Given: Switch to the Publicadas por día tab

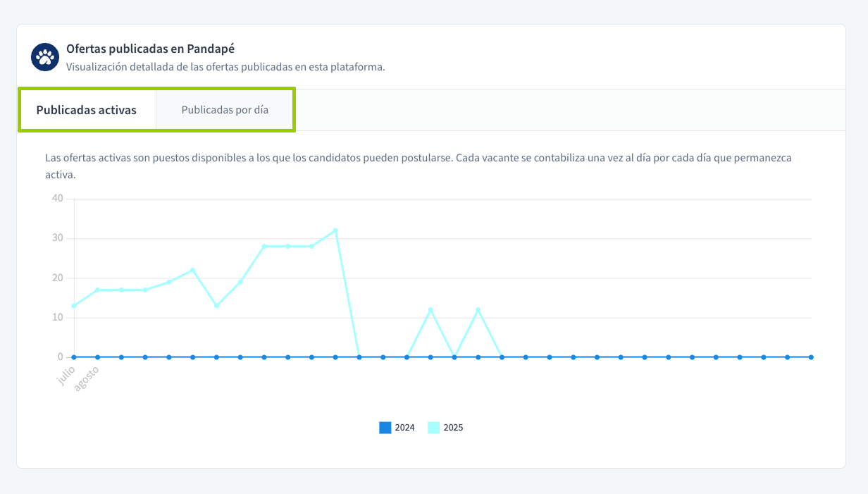Looking at the screenshot, I should click(x=225, y=110).
